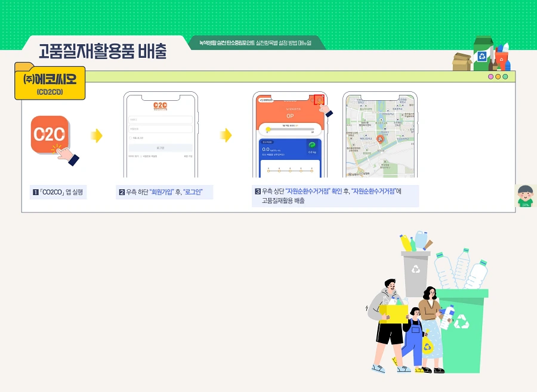Tap the icon left of the red-boxed icon
Viewport: 537px width, 392px height.
(x=312, y=100)
